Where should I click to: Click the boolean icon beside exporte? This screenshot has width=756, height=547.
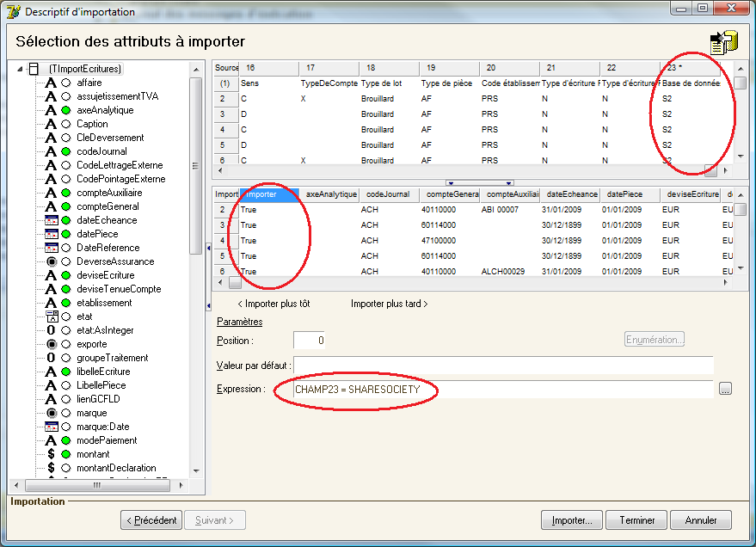tap(51, 344)
